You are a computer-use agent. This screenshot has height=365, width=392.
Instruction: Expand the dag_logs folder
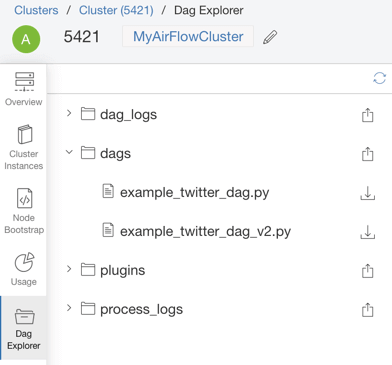pyautogui.click(x=69, y=113)
